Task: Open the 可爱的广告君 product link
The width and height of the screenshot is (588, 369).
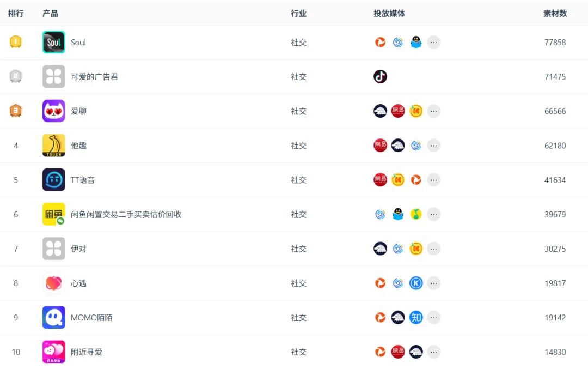Action: [x=94, y=77]
